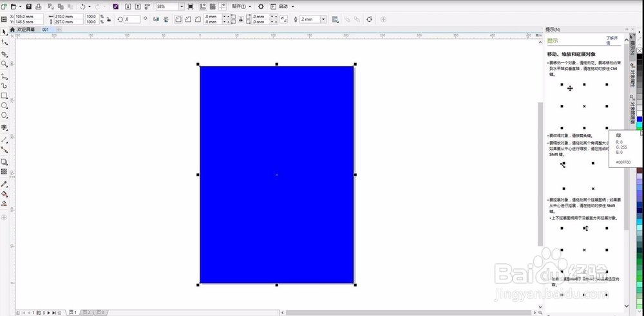644x316 pixels.
Task: Expand the undo history dropdown arrow
Action: [x=89, y=6]
